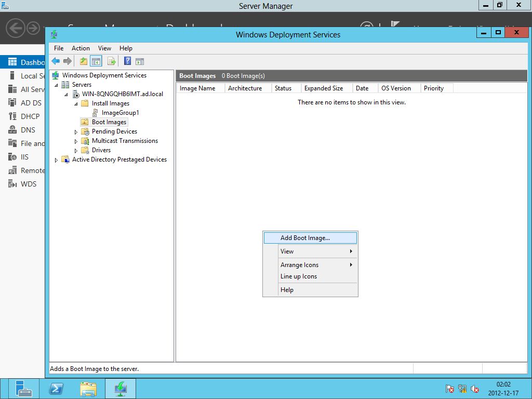Click Server Manager icon on taskbar

click(x=23, y=389)
